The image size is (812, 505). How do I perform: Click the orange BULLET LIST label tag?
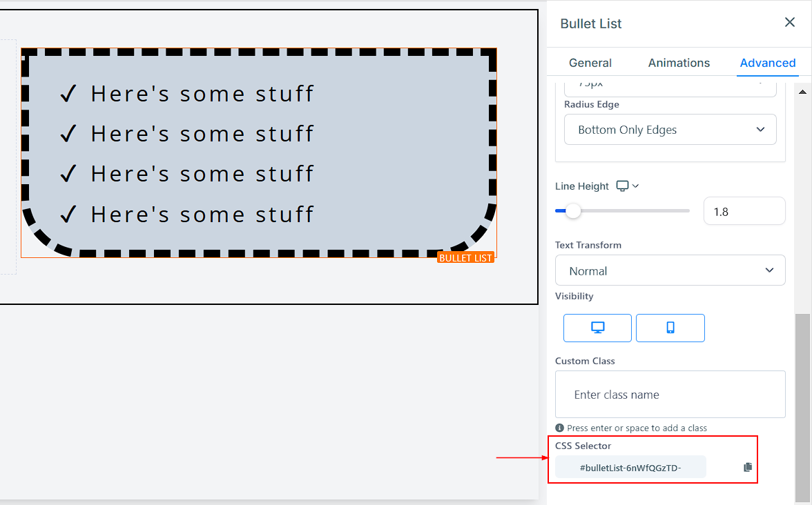pyautogui.click(x=465, y=257)
